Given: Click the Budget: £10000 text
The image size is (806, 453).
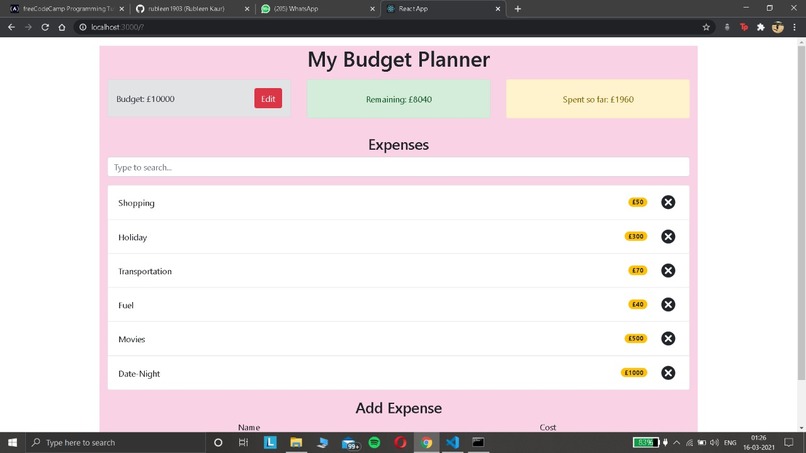Looking at the screenshot, I should point(145,99).
